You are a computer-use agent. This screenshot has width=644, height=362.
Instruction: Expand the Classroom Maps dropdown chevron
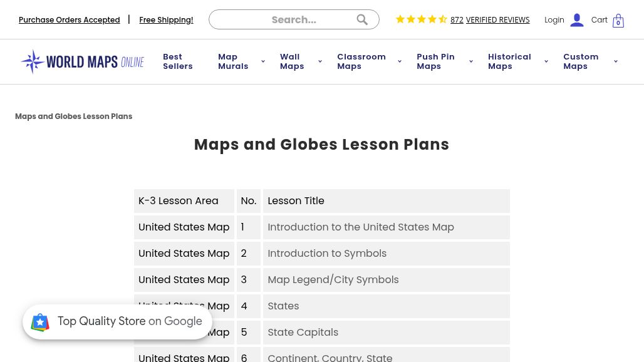pyautogui.click(x=400, y=62)
